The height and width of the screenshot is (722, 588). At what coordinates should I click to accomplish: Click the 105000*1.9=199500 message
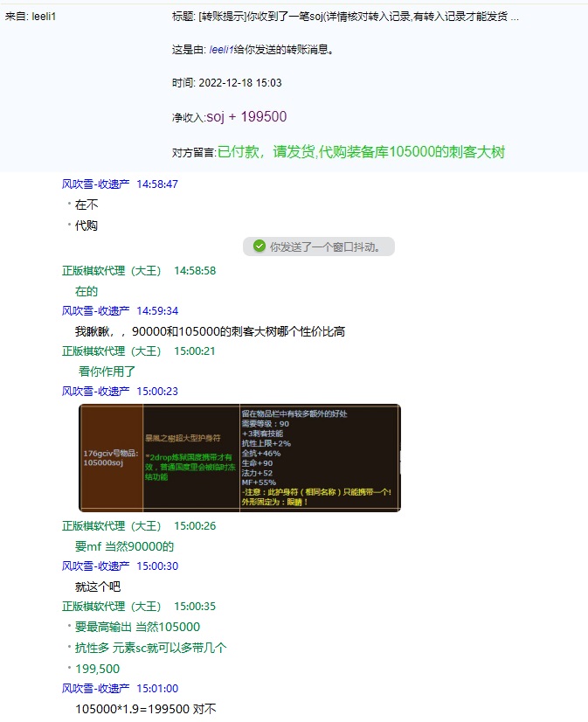point(145,709)
